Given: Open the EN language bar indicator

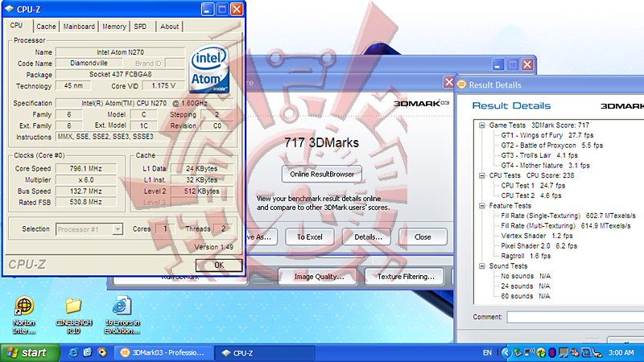Looking at the screenshot, I should (x=487, y=352).
